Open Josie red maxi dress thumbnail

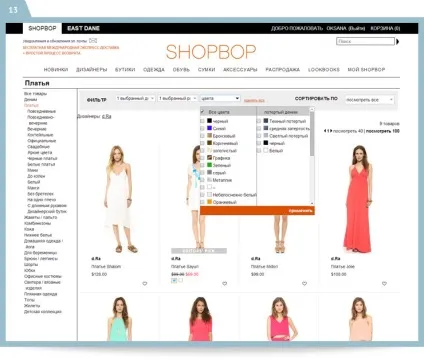click(358, 199)
